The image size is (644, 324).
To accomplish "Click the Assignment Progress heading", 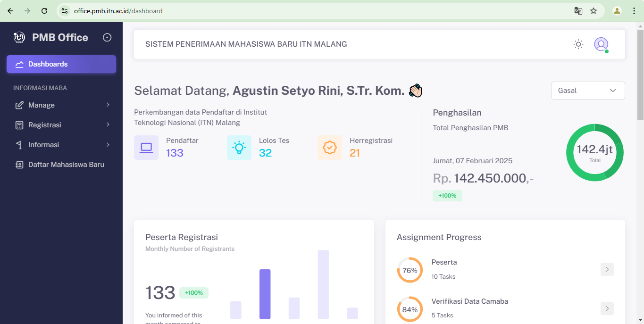I will (x=439, y=237).
